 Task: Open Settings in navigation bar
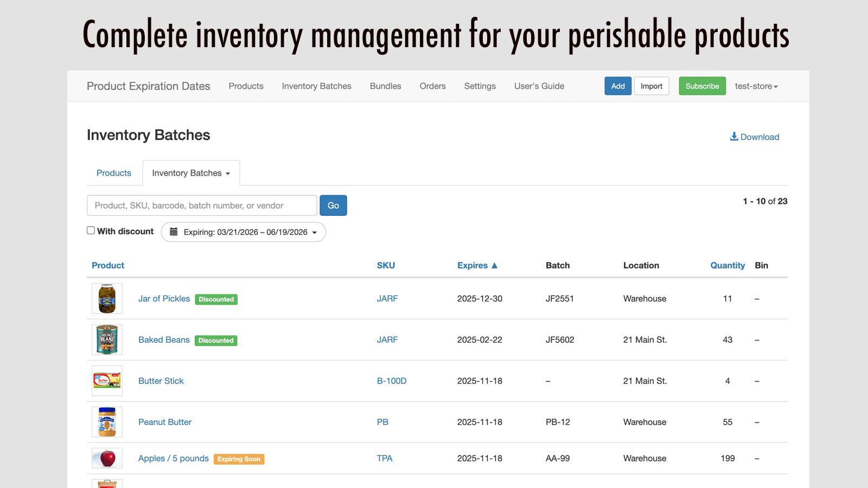(480, 86)
